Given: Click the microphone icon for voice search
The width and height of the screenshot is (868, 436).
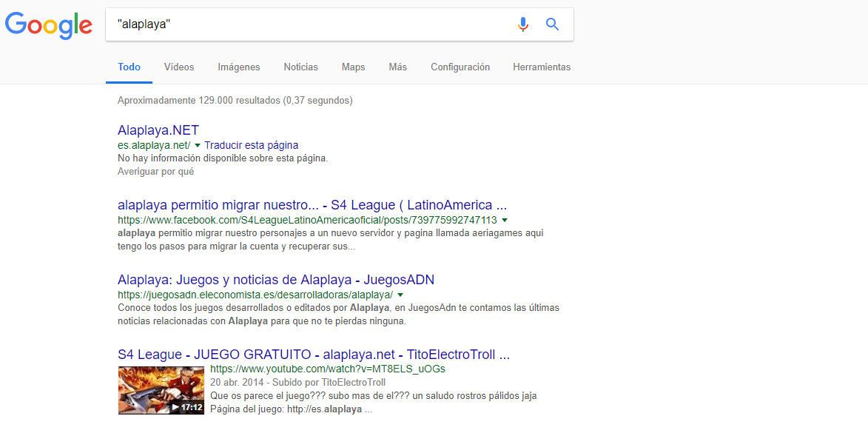Looking at the screenshot, I should click(523, 24).
